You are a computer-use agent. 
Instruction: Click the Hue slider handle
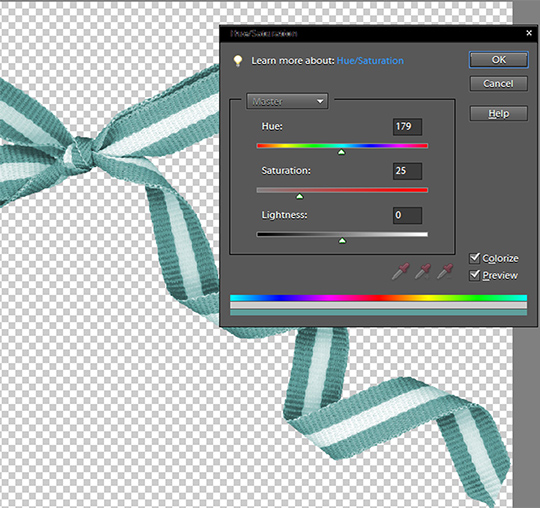point(341,152)
